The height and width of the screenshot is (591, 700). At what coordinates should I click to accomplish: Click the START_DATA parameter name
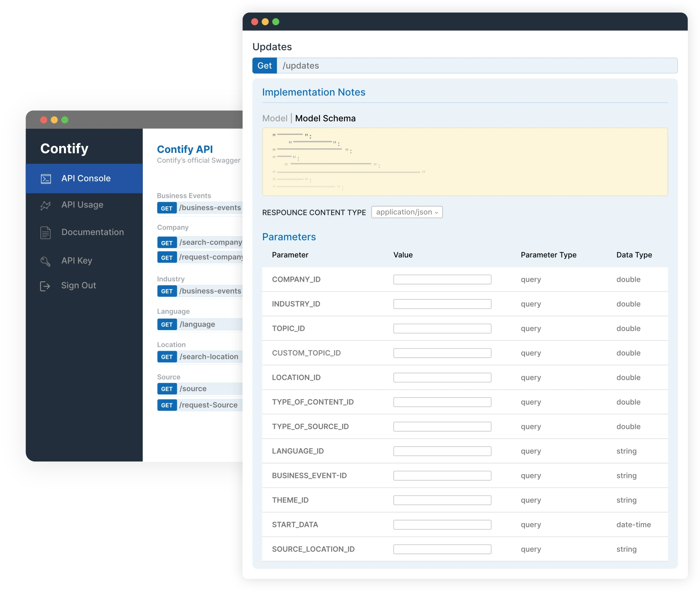[x=295, y=525]
